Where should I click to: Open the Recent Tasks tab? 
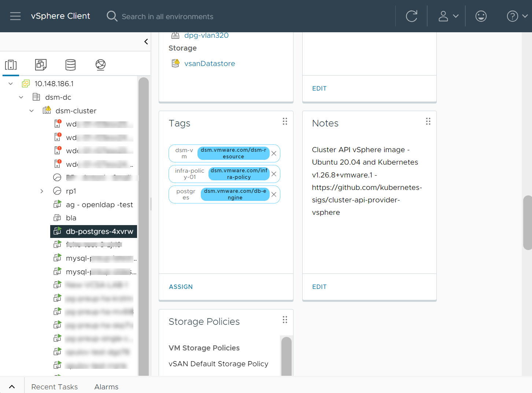tap(55, 387)
